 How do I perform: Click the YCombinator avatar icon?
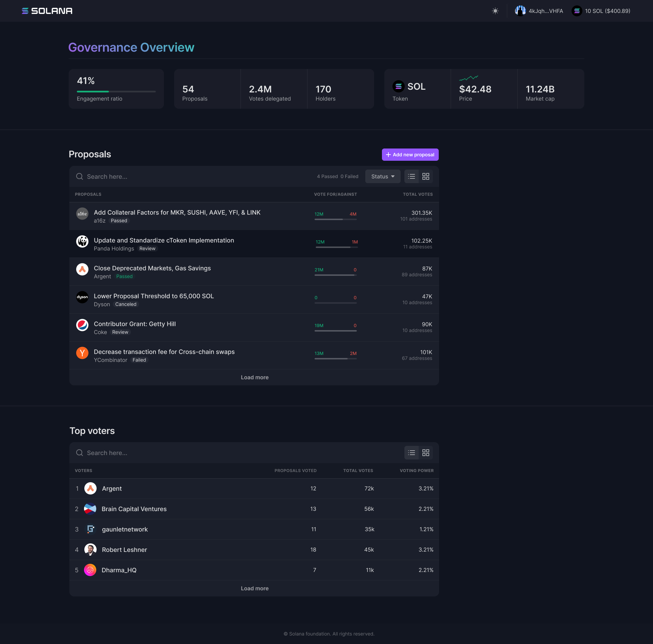82,353
